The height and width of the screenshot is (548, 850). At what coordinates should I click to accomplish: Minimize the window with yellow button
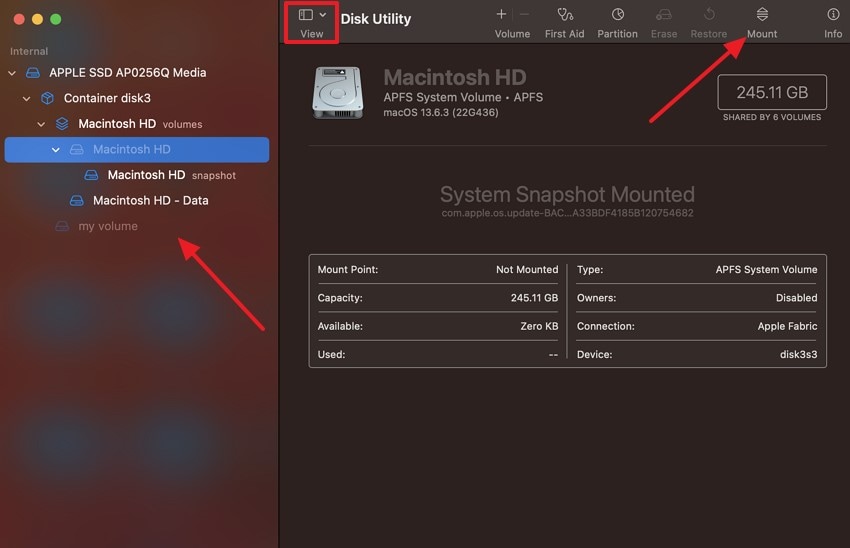coord(37,19)
